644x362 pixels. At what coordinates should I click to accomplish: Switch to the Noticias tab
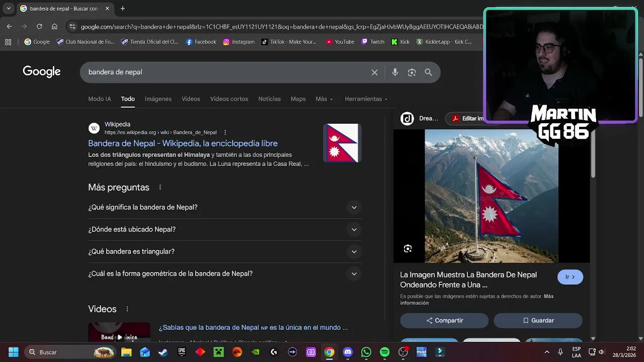coord(269,99)
